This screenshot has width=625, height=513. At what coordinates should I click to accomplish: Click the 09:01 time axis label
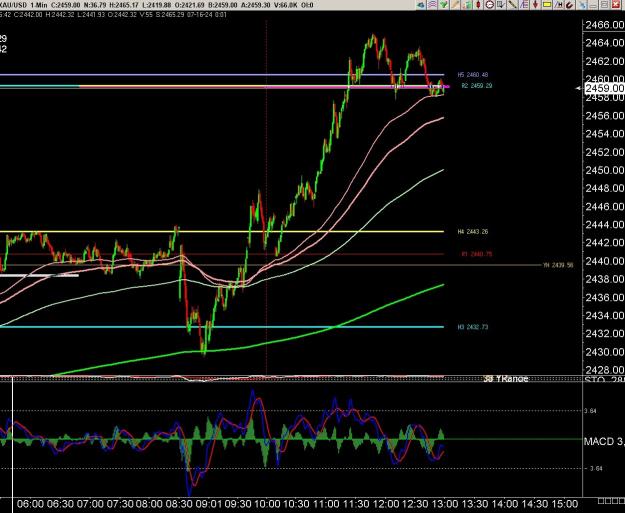pos(209,504)
